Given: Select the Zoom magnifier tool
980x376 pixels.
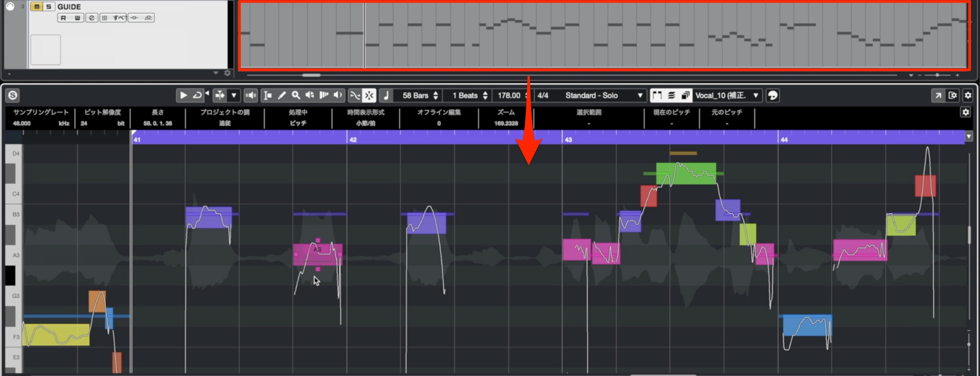Looking at the screenshot, I should click(x=296, y=95).
